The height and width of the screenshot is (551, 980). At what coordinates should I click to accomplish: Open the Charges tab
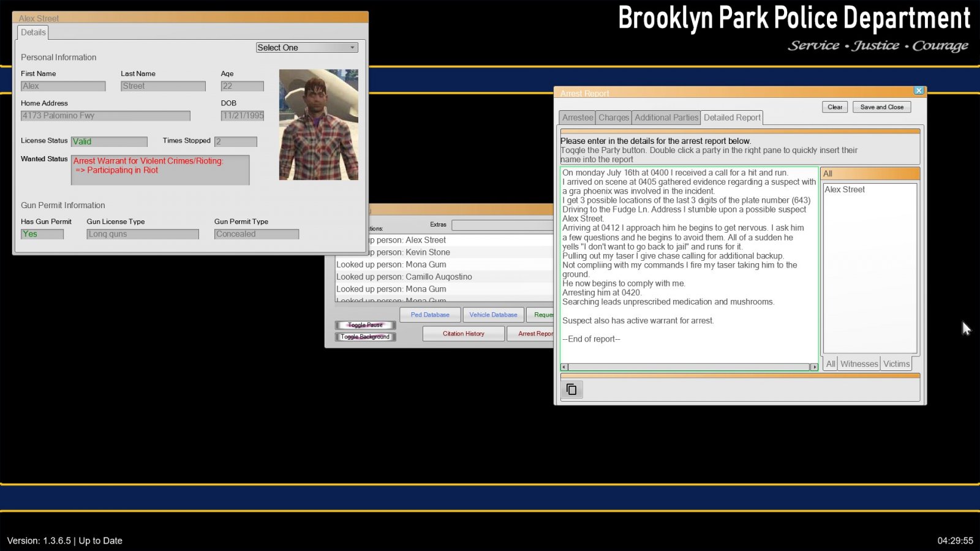click(x=613, y=118)
